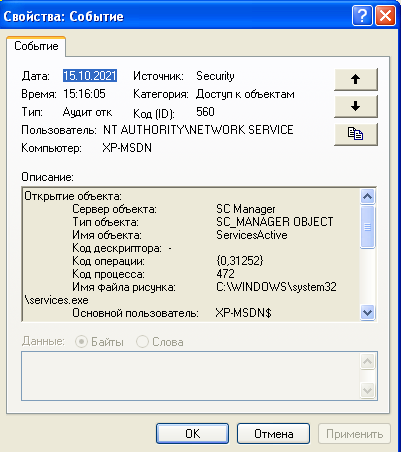The image size is (401, 452).
Task: Select the Событие tab
Action: click(36, 46)
